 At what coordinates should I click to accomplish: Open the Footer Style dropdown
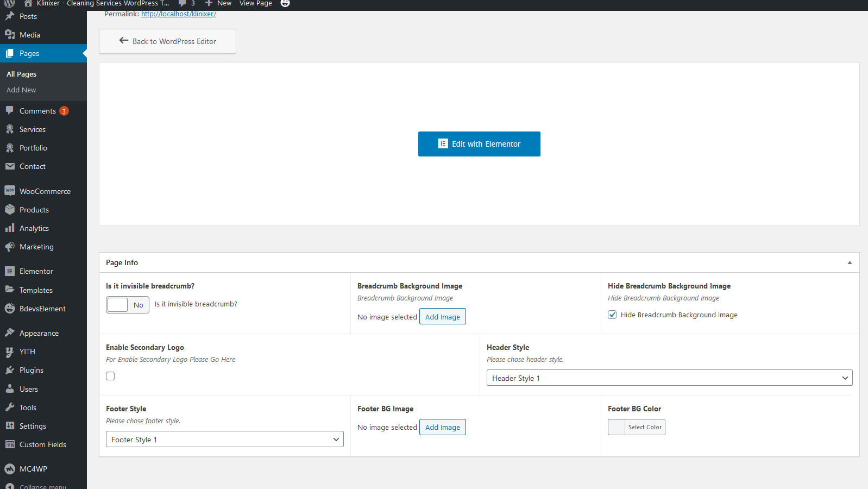(x=224, y=440)
